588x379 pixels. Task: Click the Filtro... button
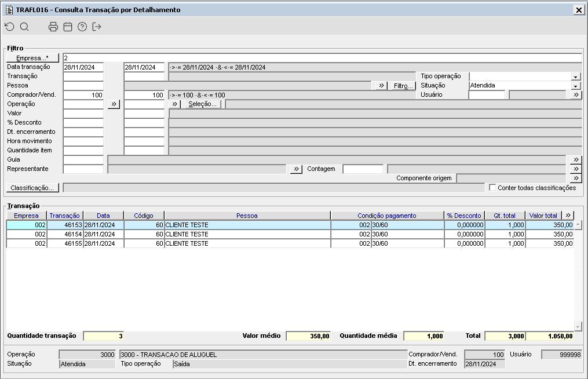pos(403,86)
